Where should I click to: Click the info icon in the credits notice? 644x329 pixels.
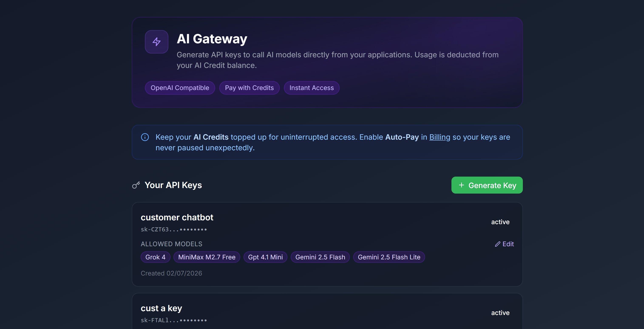145,137
